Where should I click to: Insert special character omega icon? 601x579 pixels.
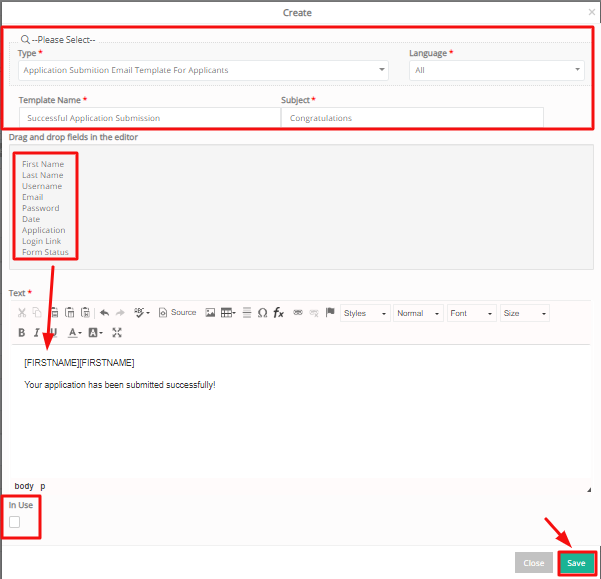263,313
